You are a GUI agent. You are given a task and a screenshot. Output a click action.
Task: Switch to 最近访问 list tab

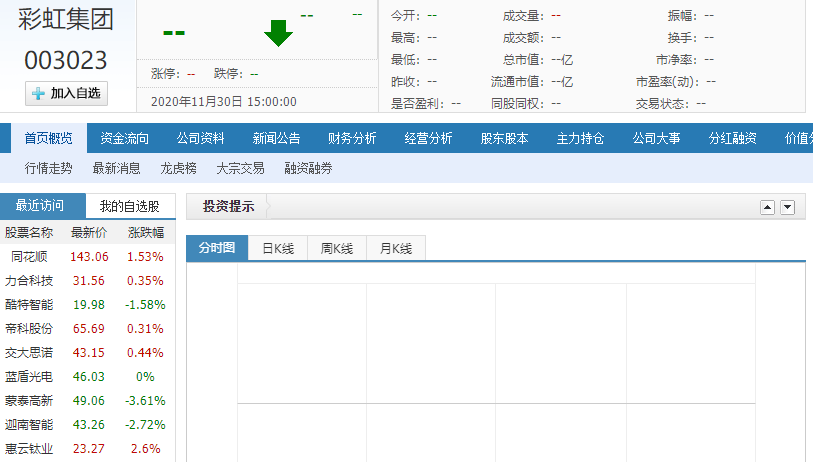pyautogui.click(x=43, y=206)
